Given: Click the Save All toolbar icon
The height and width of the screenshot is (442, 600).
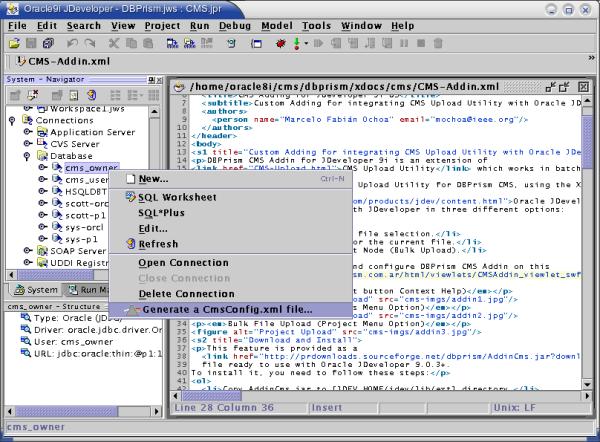Looking at the screenshot, I should point(48,43).
